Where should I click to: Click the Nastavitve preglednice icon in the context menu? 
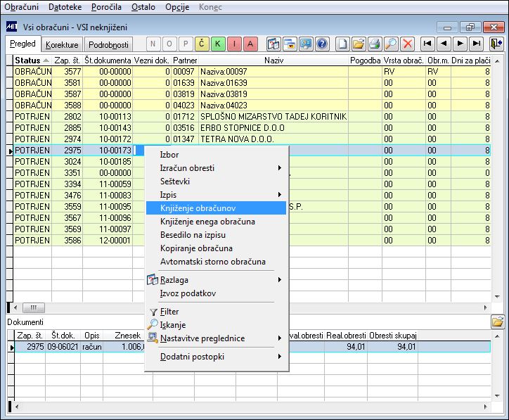(x=153, y=338)
